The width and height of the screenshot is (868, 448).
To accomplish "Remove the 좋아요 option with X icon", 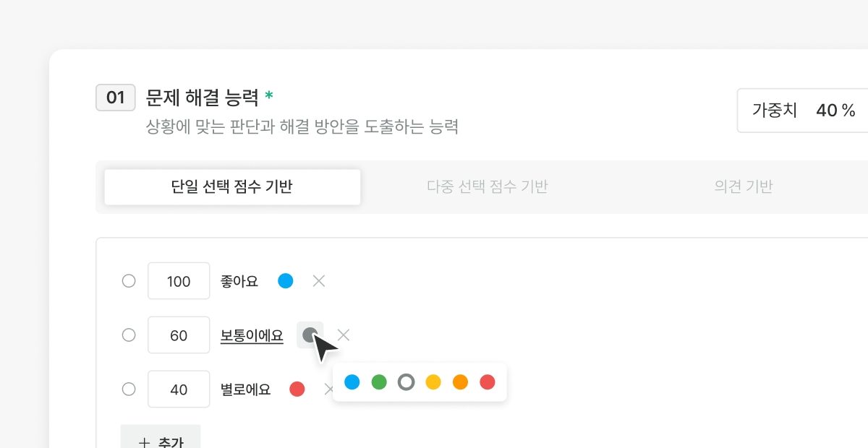I will [x=318, y=281].
